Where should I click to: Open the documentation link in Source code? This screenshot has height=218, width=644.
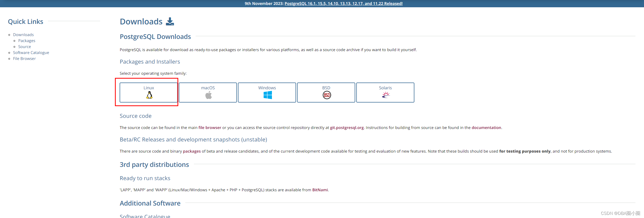(x=486, y=127)
